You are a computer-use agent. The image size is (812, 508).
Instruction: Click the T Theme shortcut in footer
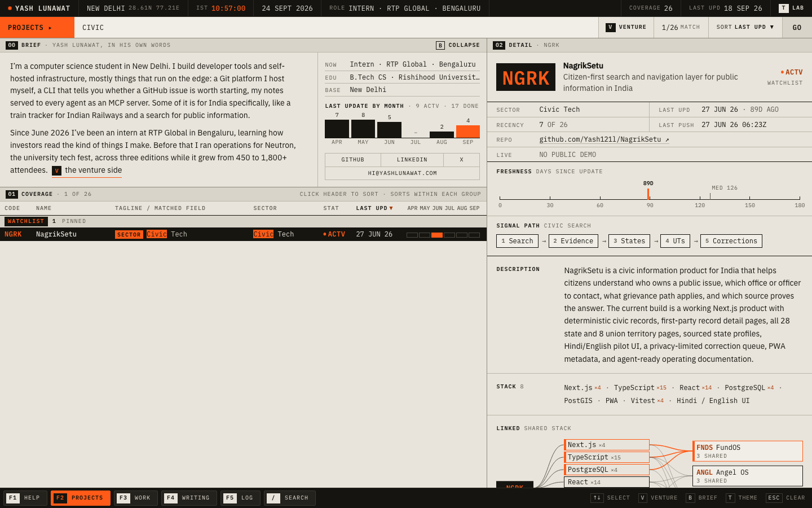(x=742, y=498)
